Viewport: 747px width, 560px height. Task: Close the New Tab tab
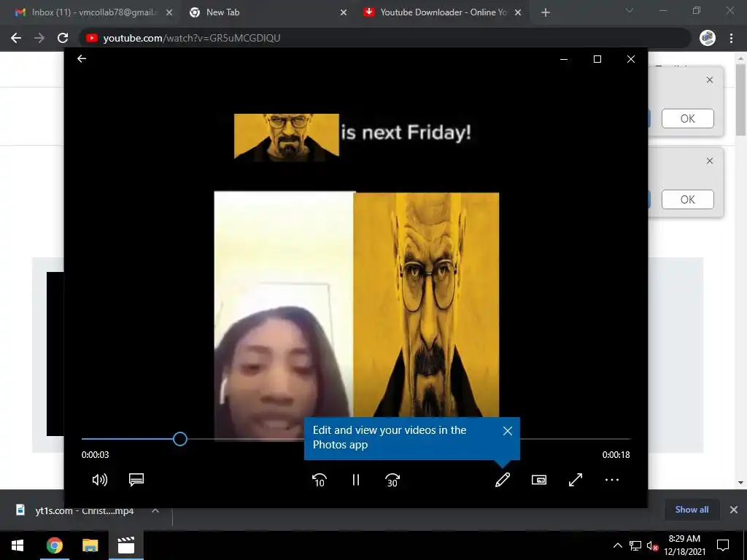(344, 12)
